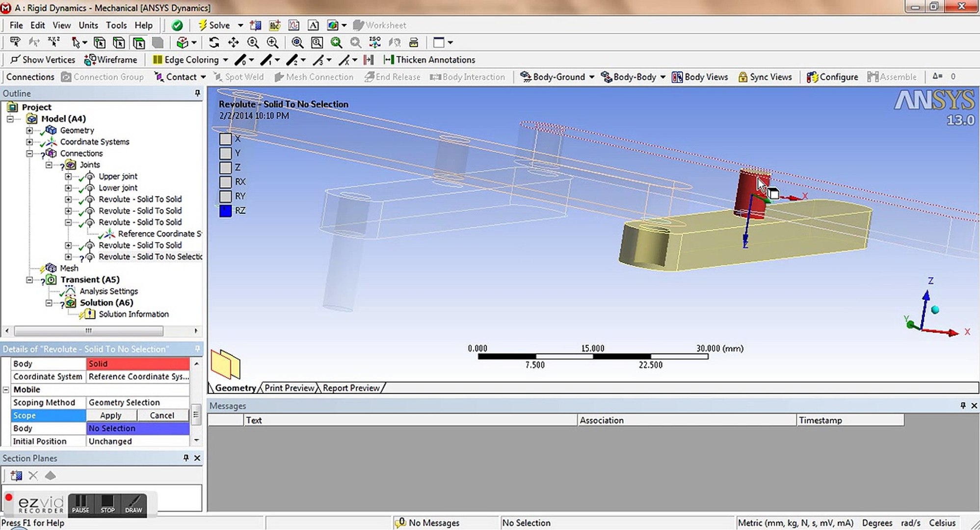The height and width of the screenshot is (530, 980).
Task: Toggle the RZ blue checkbox
Action: 225,211
